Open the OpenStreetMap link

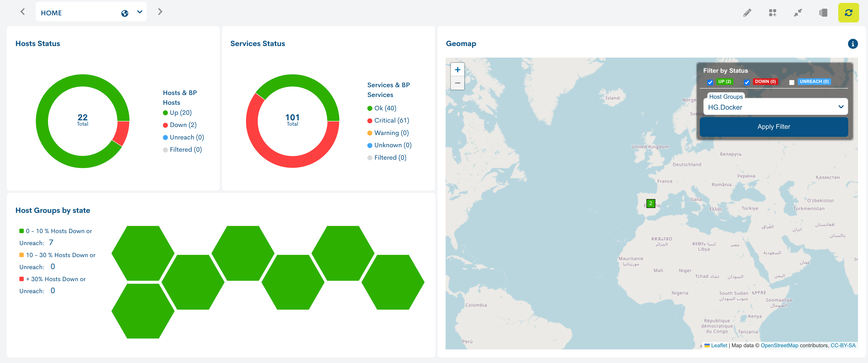779,345
